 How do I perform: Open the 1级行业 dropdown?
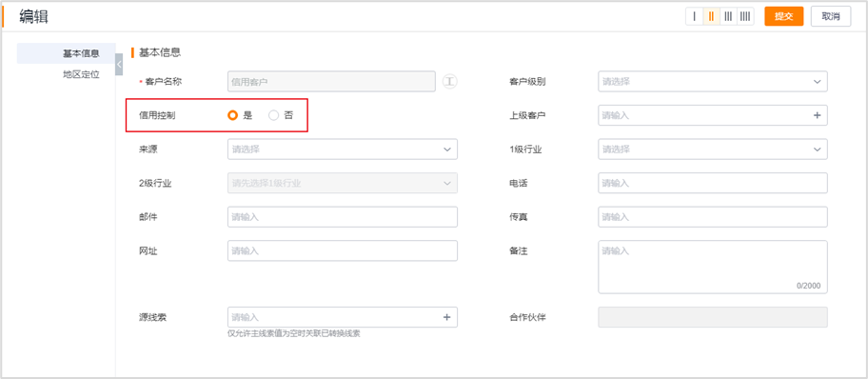click(713, 150)
